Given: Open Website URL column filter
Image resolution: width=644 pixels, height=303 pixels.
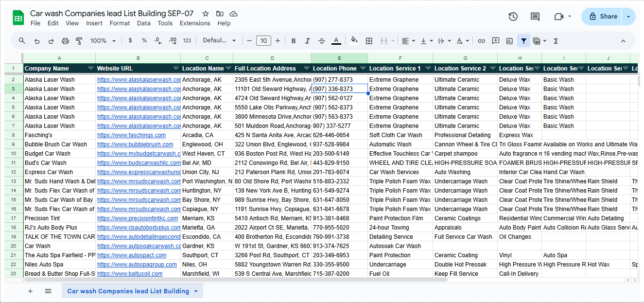Looking at the screenshot, I should pyautogui.click(x=176, y=69).
